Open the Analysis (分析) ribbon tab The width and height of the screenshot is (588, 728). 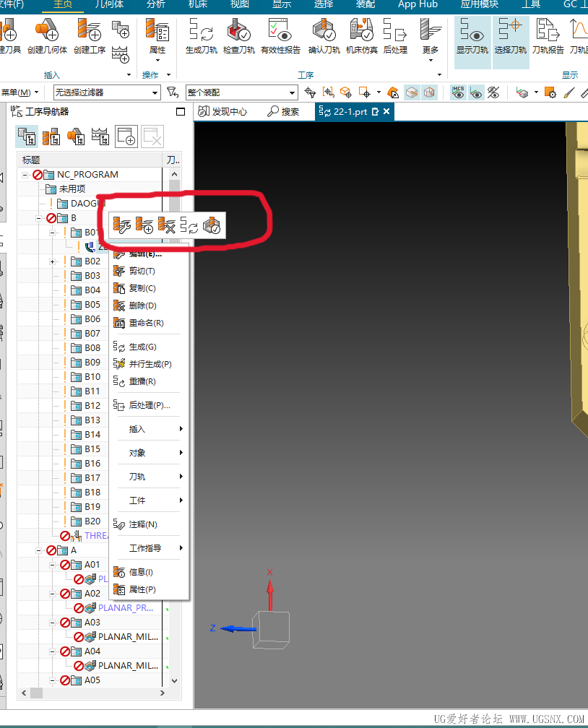pos(155,4)
